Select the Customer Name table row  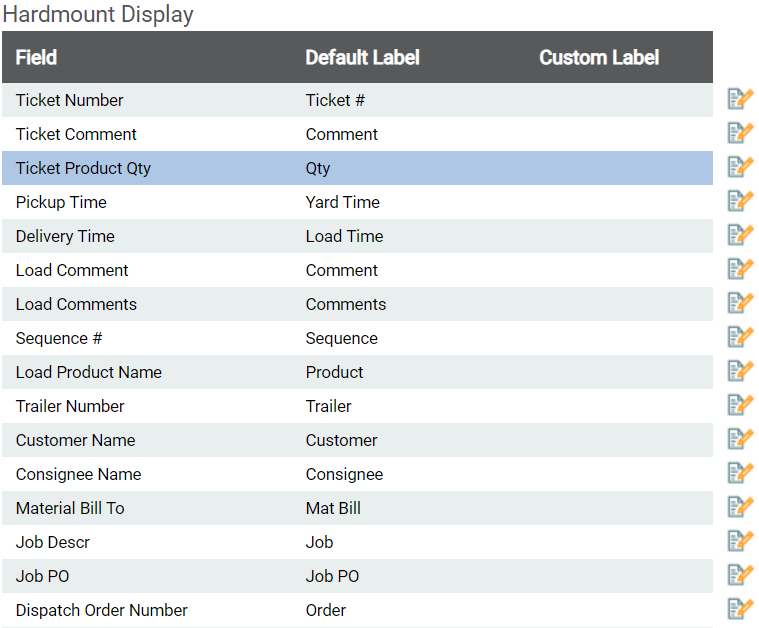[x=357, y=440]
